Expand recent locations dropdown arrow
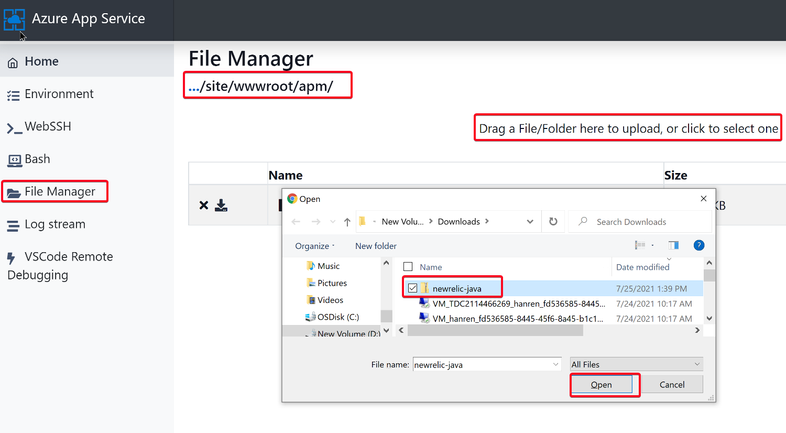786x433 pixels. pyautogui.click(x=332, y=222)
